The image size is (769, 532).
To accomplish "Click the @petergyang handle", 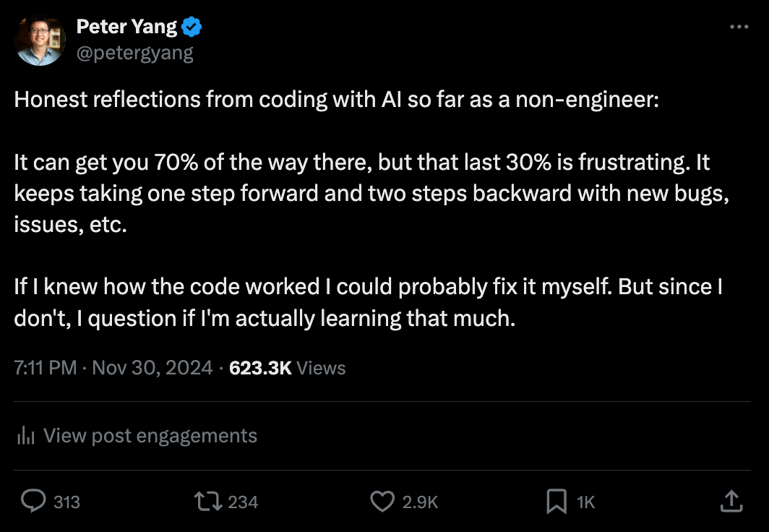I will click(136, 51).
